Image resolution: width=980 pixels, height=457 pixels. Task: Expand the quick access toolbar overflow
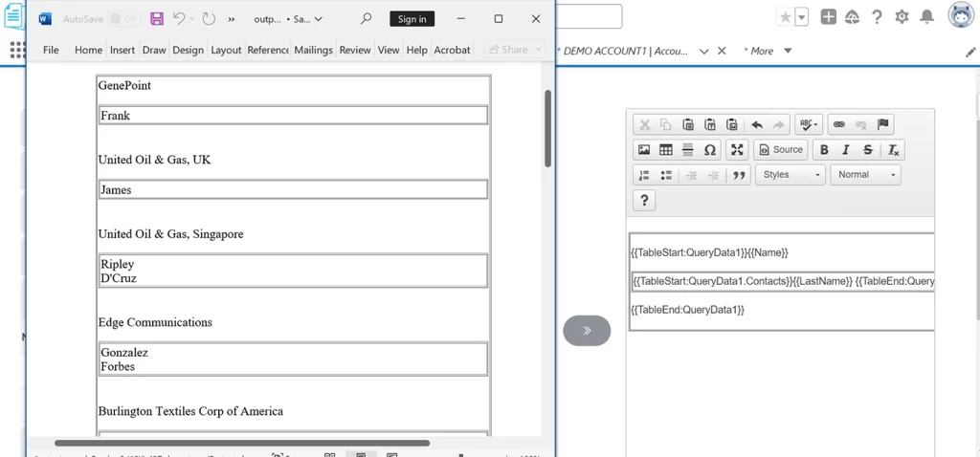click(x=232, y=19)
